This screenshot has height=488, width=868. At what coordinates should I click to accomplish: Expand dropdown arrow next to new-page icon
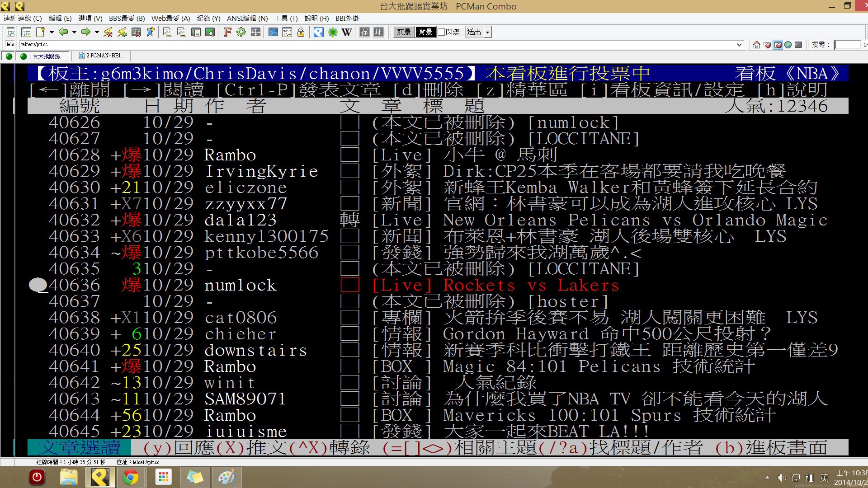click(52, 32)
